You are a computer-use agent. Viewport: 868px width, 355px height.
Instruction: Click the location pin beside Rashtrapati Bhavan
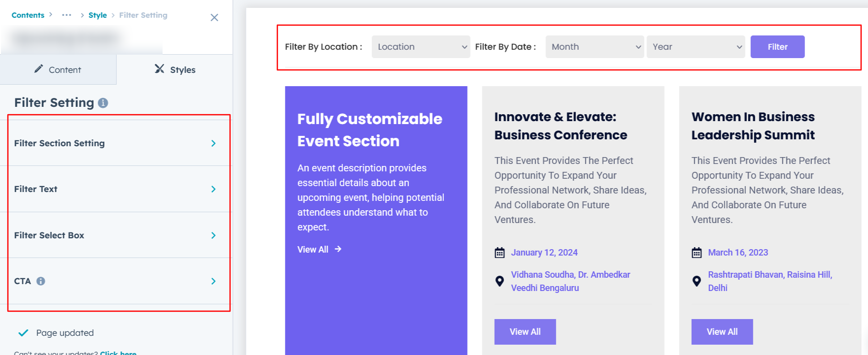click(697, 281)
